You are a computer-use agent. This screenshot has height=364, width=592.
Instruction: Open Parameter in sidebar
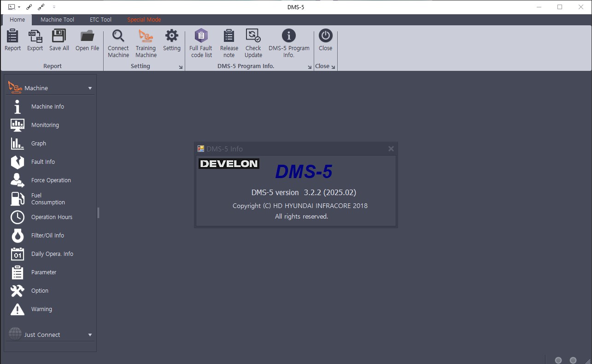51,272
